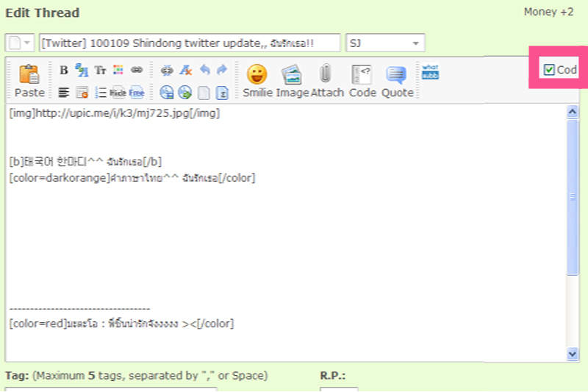588x392 pixels.
Task: Insert a hyperlink with the chain icon
Action: coord(137,70)
